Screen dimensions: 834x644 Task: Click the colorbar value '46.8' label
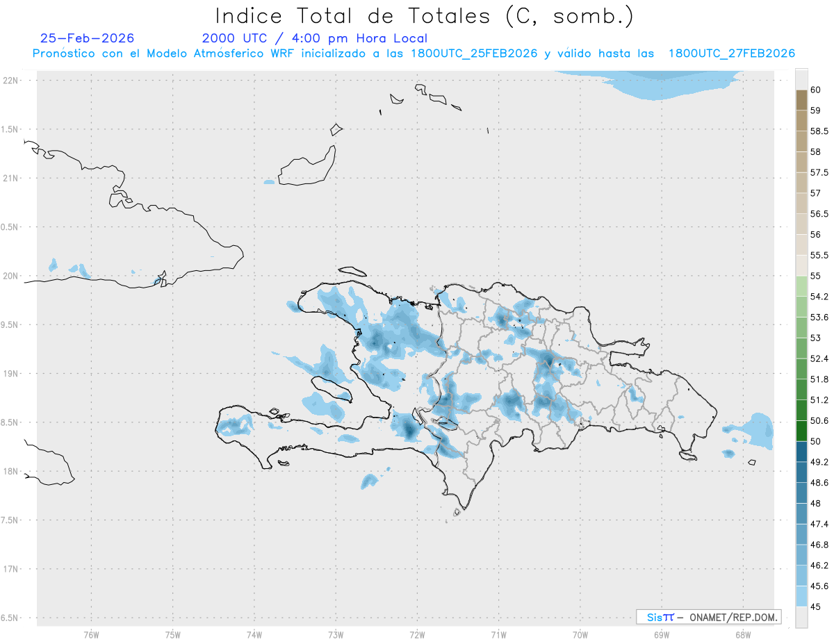pyautogui.click(x=819, y=545)
